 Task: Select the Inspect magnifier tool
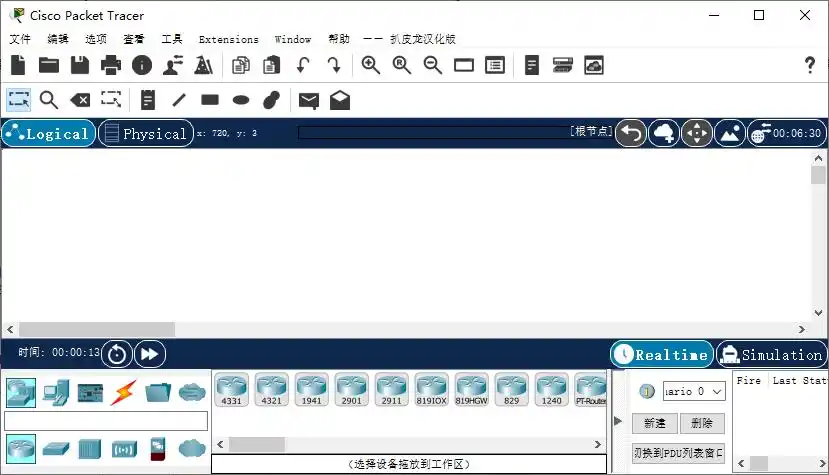49,100
